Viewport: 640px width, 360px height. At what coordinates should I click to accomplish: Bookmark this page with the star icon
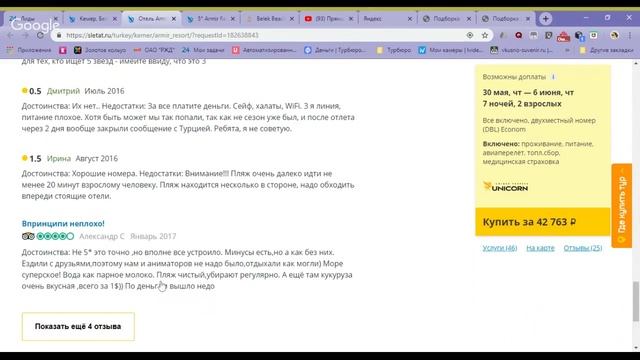tap(485, 36)
